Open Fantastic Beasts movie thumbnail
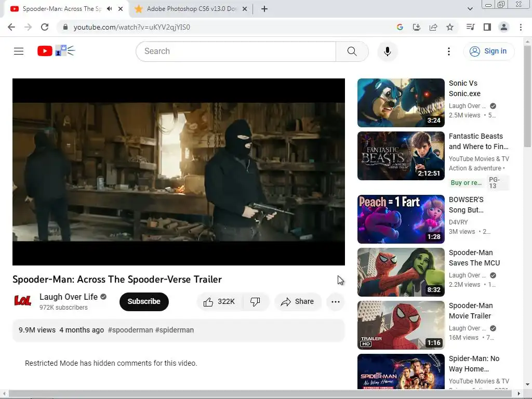This screenshot has height=399, width=532. click(401, 156)
